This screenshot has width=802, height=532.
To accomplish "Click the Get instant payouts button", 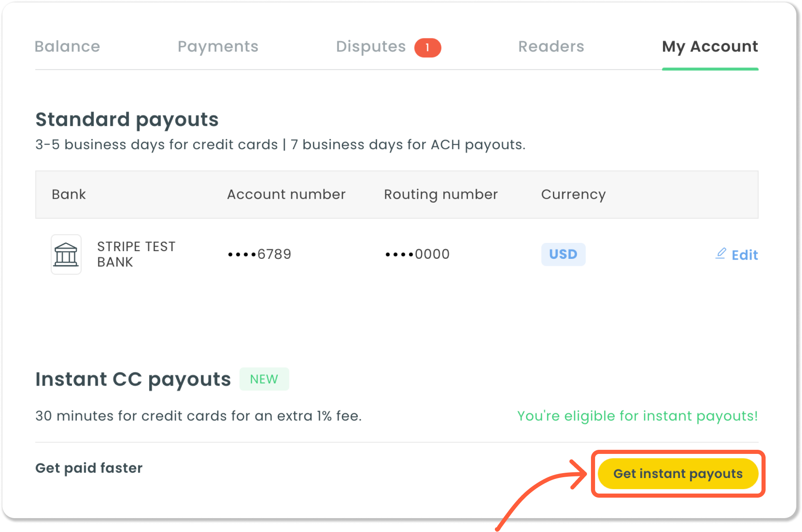I will (x=678, y=474).
